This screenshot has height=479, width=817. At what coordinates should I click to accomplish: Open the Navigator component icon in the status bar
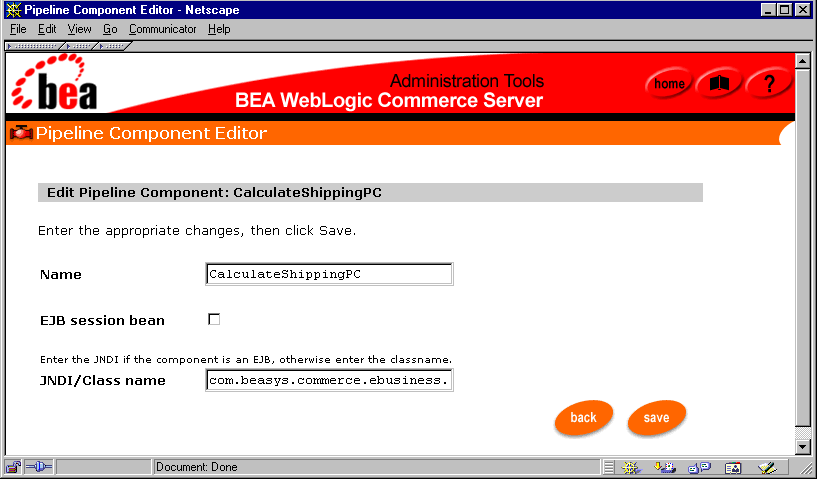pos(631,468)
